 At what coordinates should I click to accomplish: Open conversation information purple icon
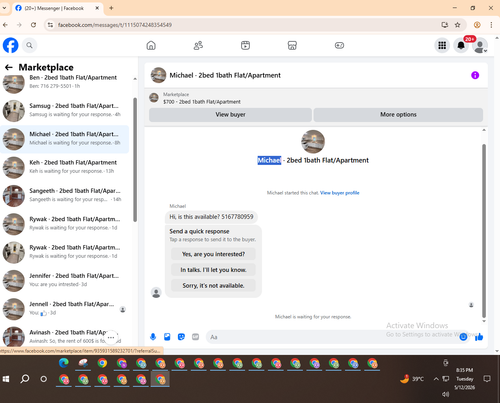tap(475, 75)
